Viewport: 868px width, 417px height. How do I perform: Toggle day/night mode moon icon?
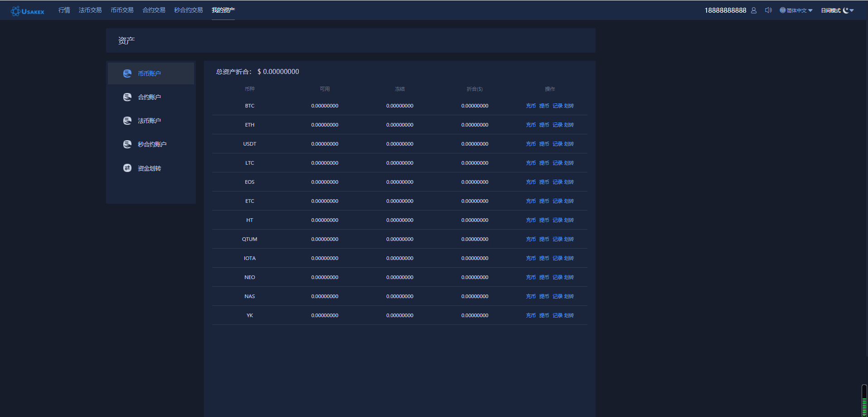tap(845, 10)
